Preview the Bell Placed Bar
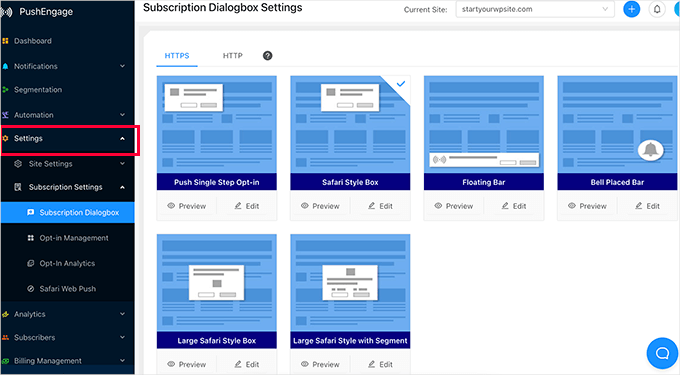This screenshot has height=375, width=680. pos(587,206)
